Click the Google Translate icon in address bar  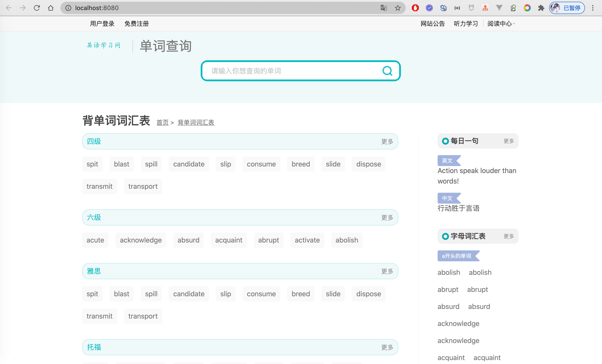[384, 8]
